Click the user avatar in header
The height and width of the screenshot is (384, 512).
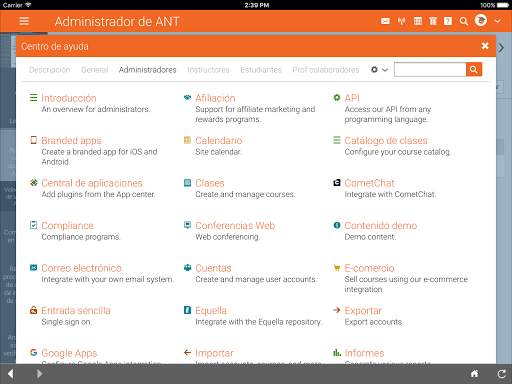coord(481,21)
